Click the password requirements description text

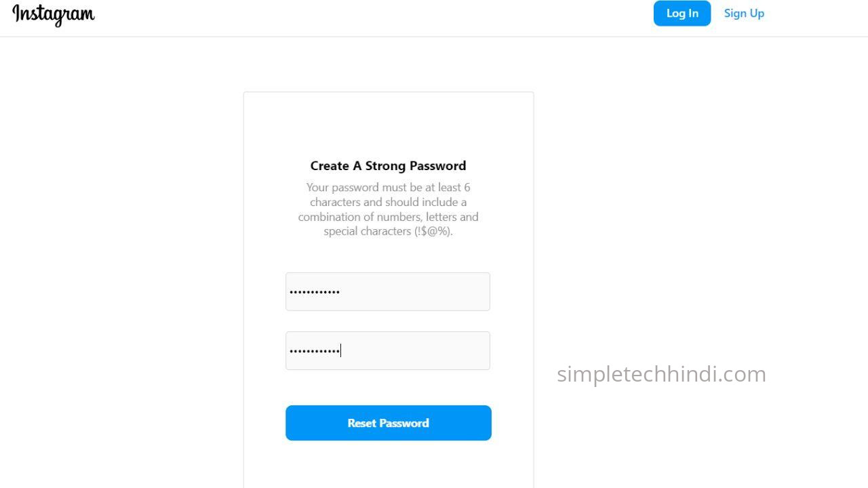(388, 209)
